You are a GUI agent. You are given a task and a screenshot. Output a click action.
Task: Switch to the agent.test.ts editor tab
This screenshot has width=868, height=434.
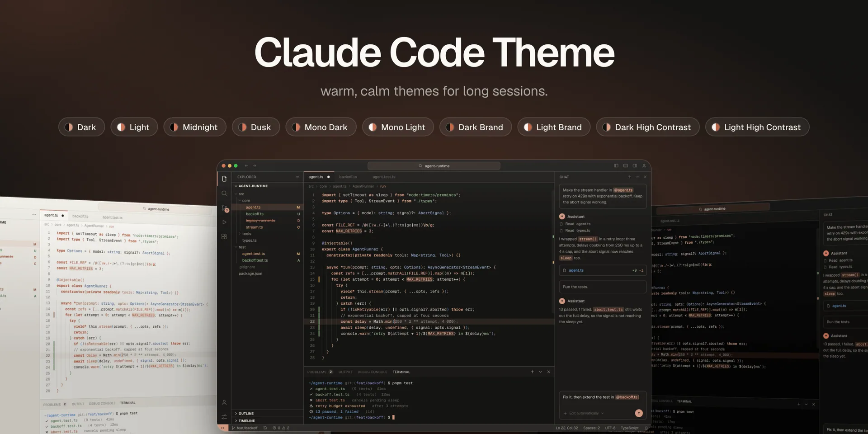pos(384,177)
